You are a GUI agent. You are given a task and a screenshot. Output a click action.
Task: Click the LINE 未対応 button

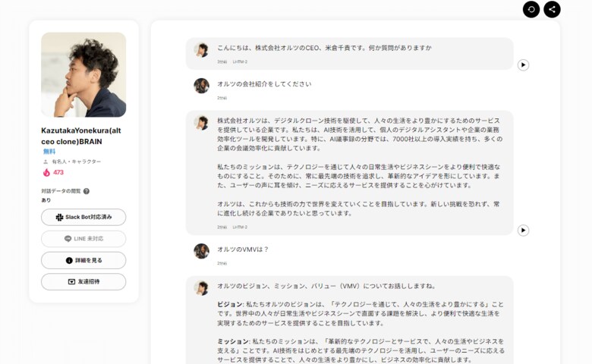(83, 239)
